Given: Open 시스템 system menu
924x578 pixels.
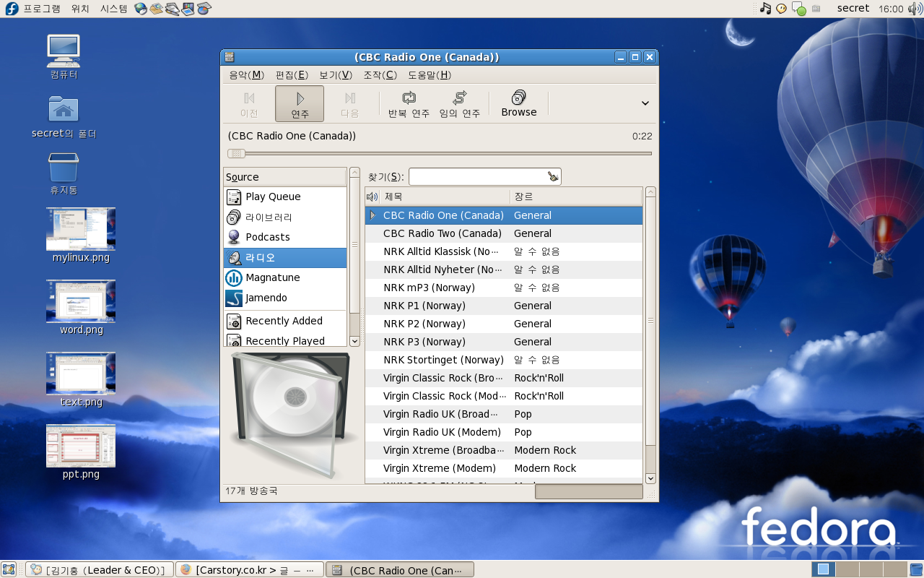Looking at the screenshot, I should (x=113, y=9).
